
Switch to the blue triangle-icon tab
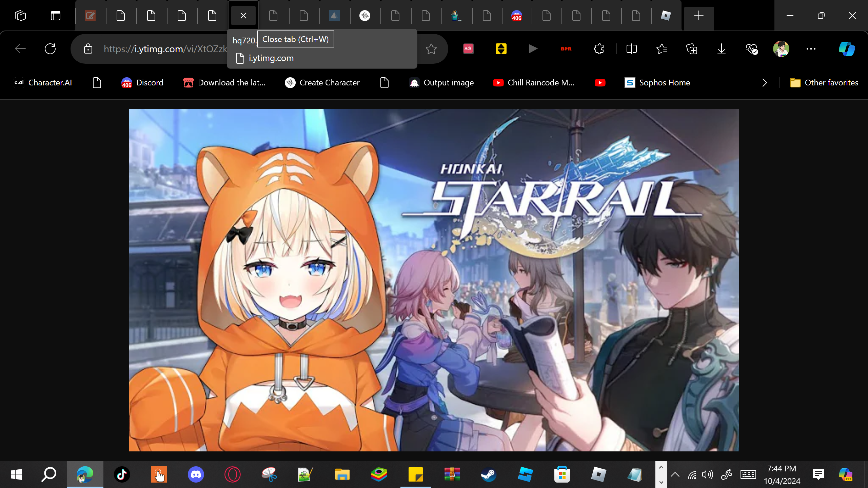pyautogui.click(x=334, y=16)
